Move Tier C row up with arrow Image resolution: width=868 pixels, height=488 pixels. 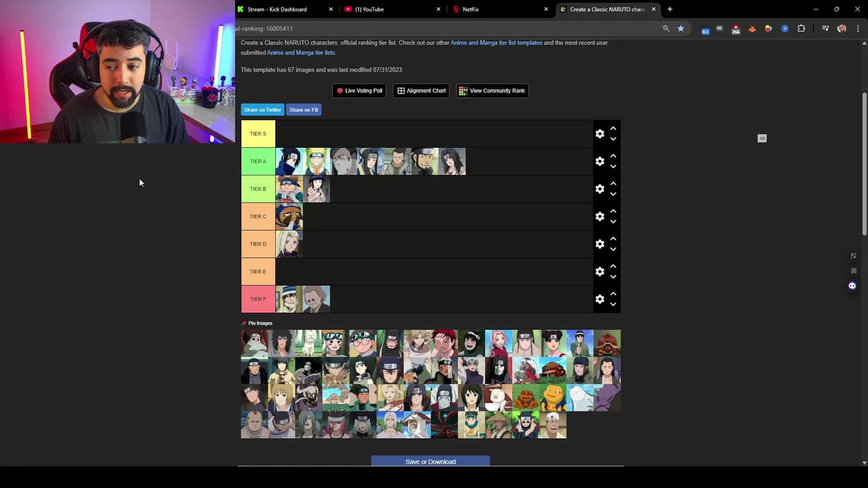coord(613,211)
